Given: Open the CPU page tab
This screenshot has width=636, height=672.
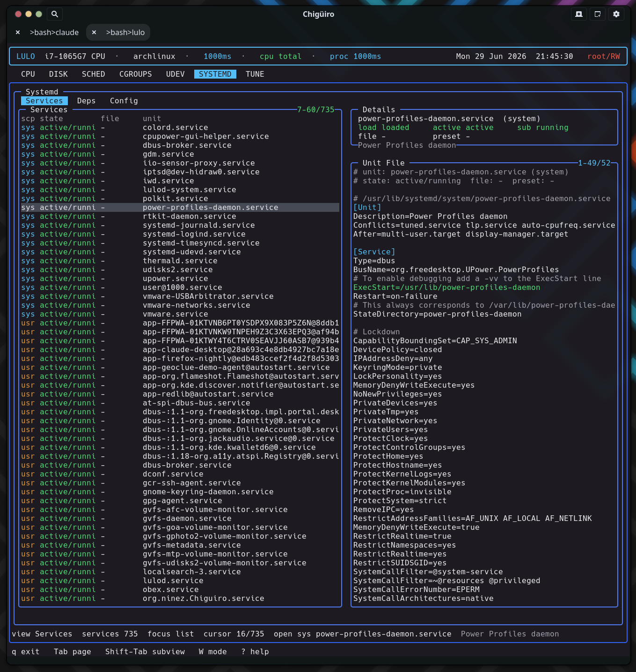Looking at the screenshot, I should (x=28, y=74).
